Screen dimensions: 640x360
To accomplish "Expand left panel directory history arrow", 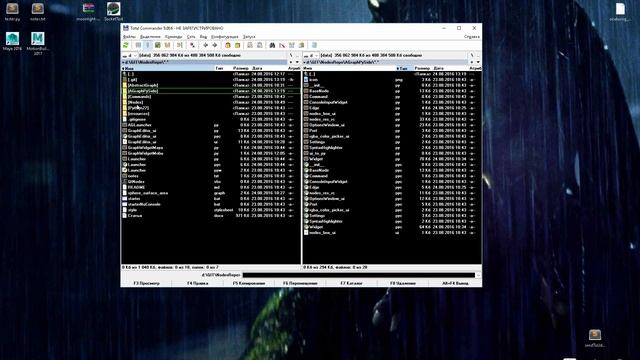I will pos(297,62).
